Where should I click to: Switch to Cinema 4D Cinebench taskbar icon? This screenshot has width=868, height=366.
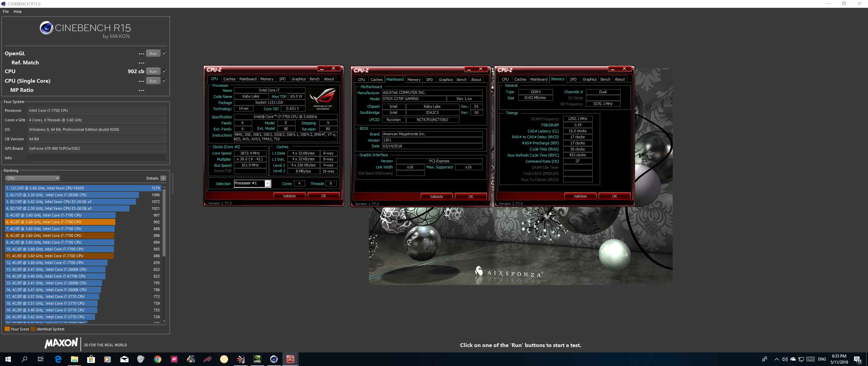pyautogui.click(x=274, y=359)
